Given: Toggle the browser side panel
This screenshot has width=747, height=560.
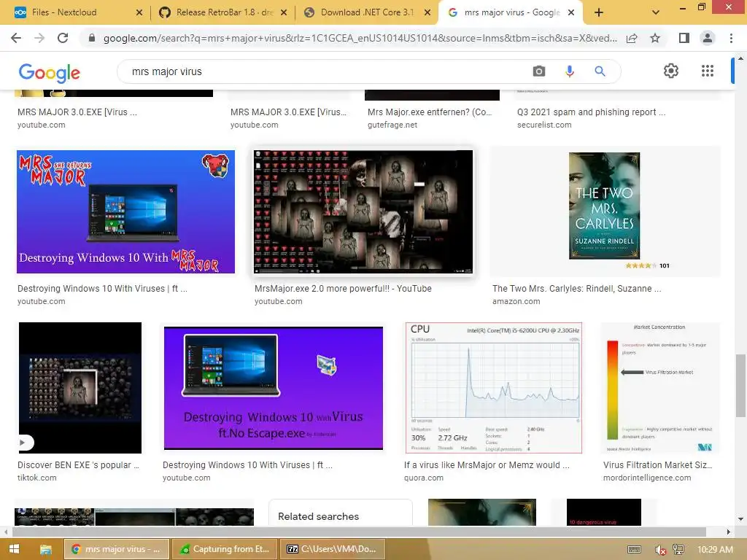Looking at the screenshot, I should pos(684,38).
